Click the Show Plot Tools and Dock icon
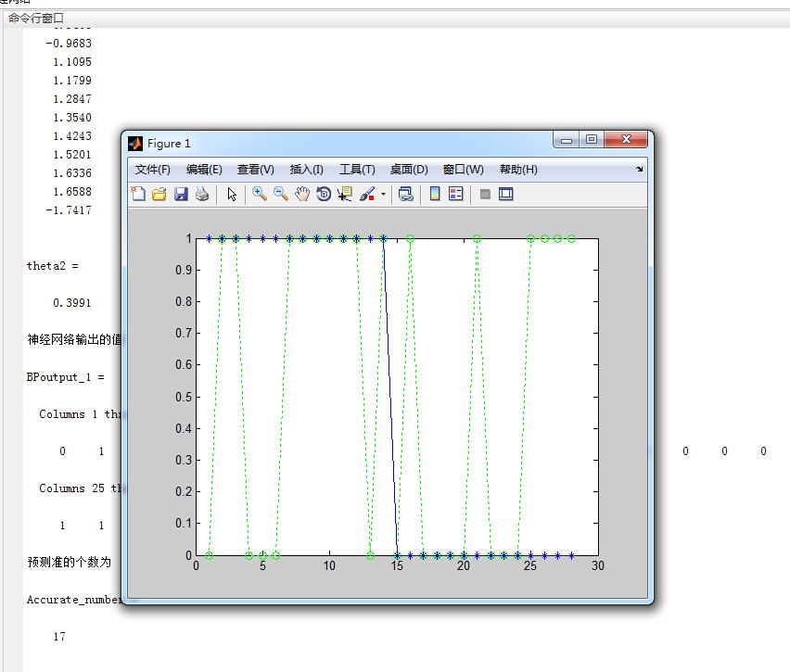The height and width of the screenshot is (672, 790). pos(506,194)
